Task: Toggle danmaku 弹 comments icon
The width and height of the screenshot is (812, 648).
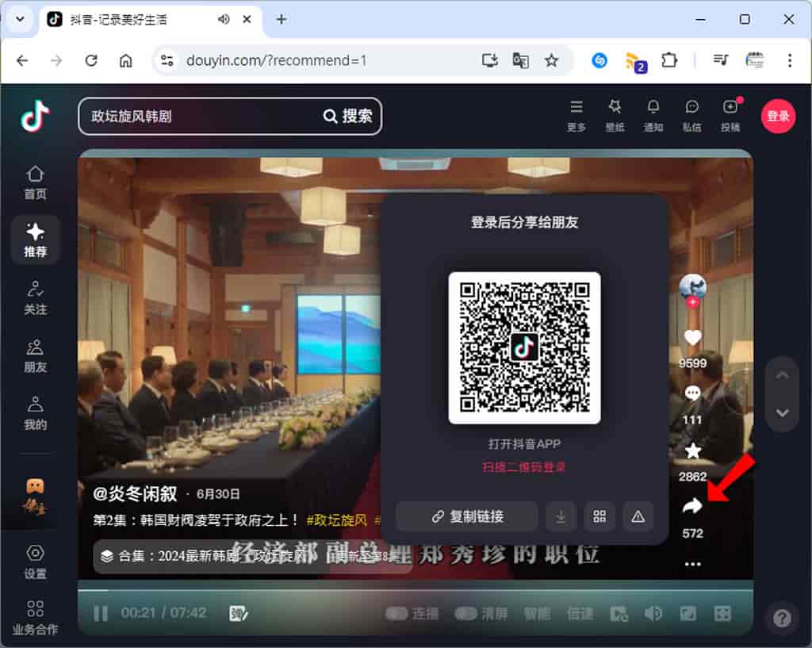Action: (x=238, y=614)
